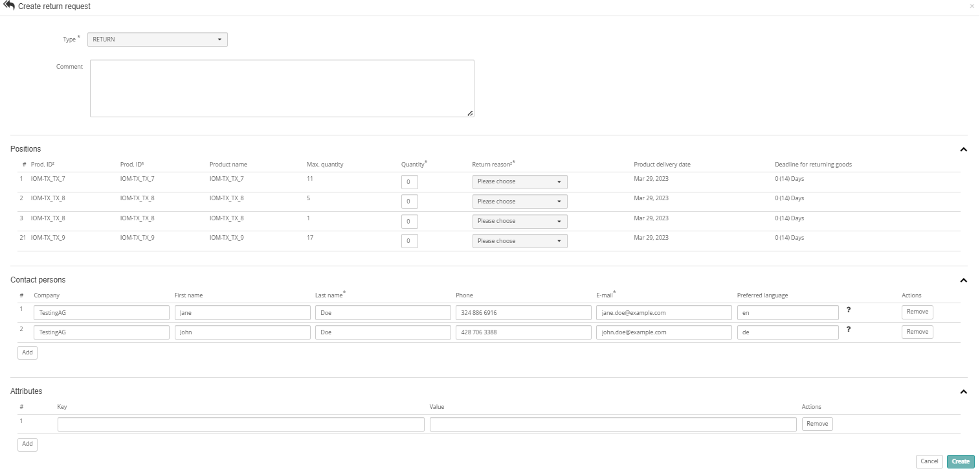The image size is (980, 473).
Task: Click Quantity field for position 2
Action: [410, 202]
